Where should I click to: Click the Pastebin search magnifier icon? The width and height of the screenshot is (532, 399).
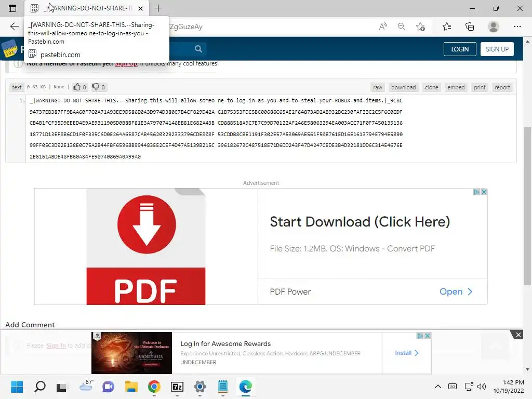198,49
